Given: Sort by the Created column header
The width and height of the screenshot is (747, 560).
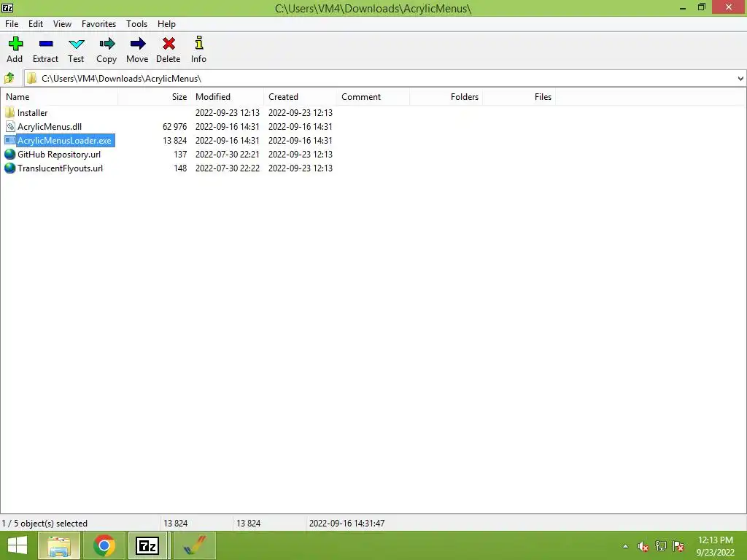Looking at the screenshot, I should (x=300, y=97).
